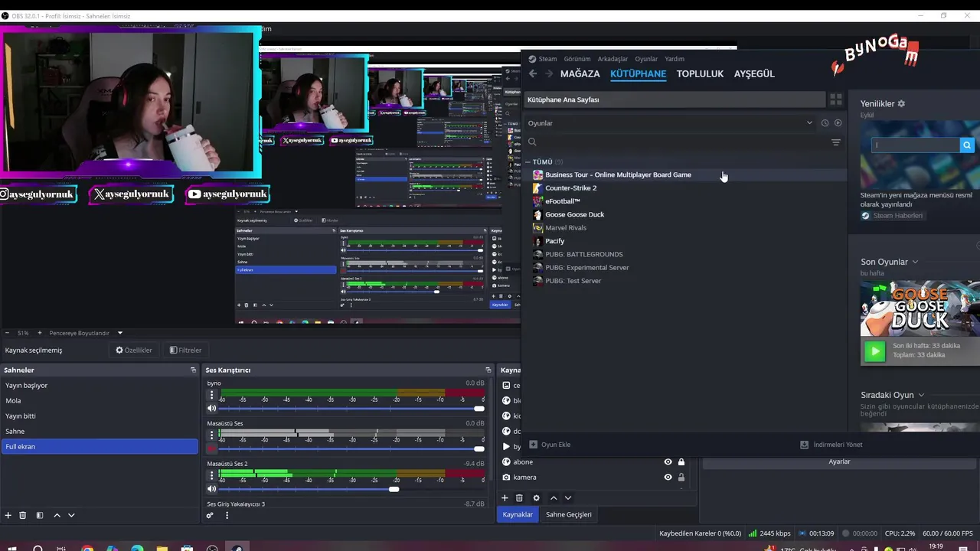Click blue search button in Steam overlay
The height and width of the screenshot is (551, 980).
pyautogui.click(x=967, y=145)
